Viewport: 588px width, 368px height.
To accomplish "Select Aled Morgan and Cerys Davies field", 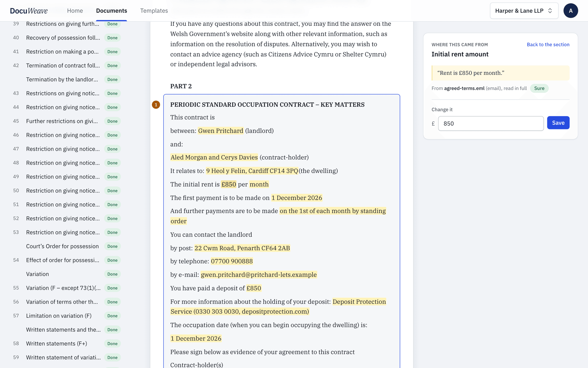I will 214,157.
